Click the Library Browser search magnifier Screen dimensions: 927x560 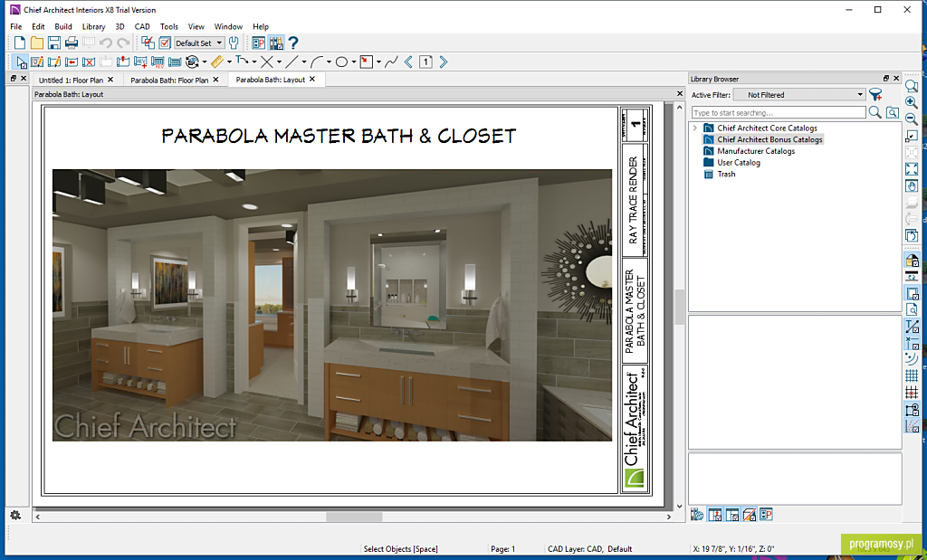pyautogui.click(x=874, y=112)
